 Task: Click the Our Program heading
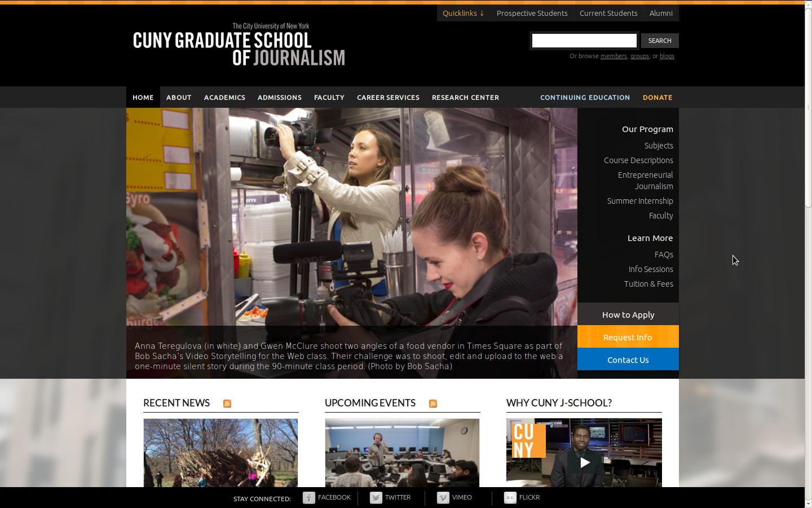coord(647,129)
